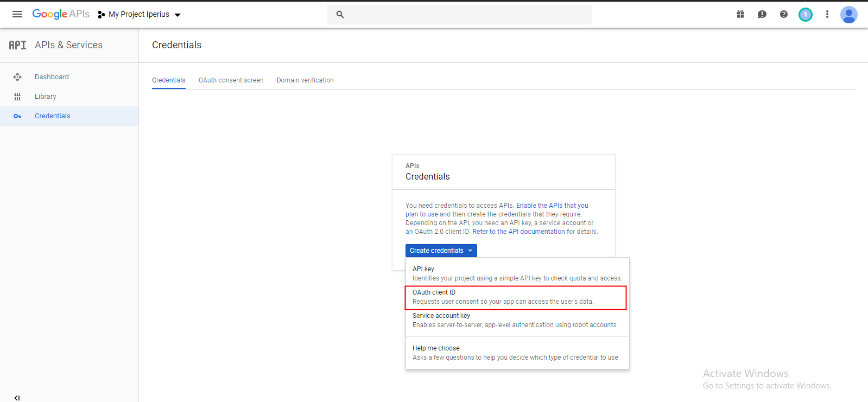
Task: Collapse the sidebar with the bottom arrow
Action: pos(17,398)
